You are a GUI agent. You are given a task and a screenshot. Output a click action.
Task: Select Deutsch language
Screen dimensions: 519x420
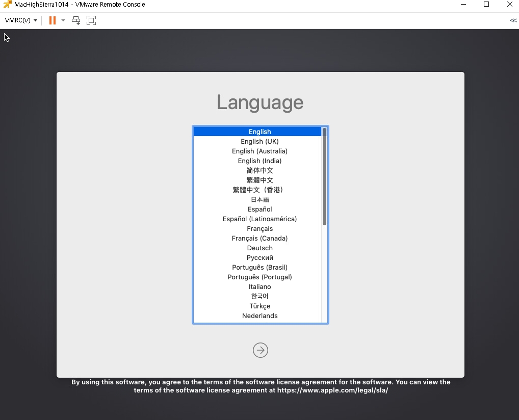click(x=257, y=248)
